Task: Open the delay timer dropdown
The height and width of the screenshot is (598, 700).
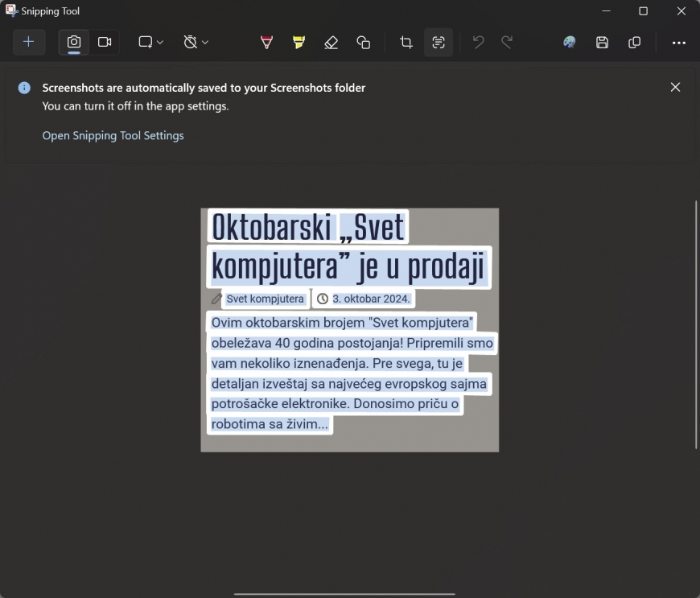Action: [196, 42]
